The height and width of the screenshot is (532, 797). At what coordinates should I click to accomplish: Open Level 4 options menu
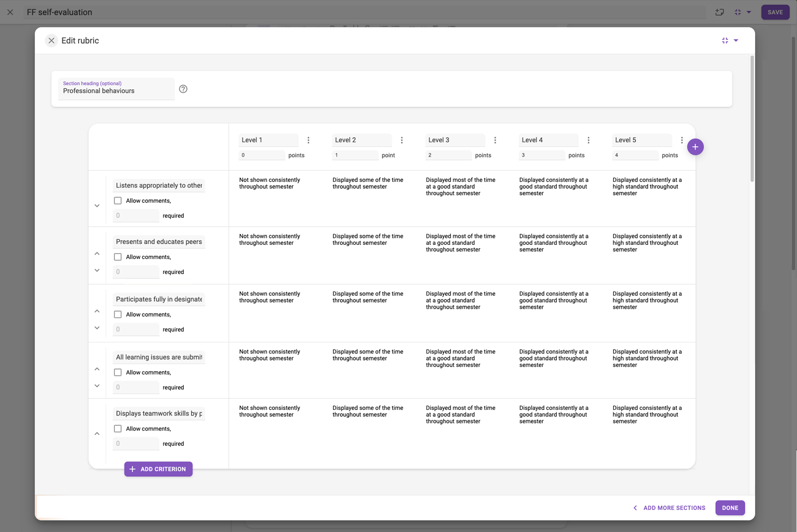pyautogui.click(x=589, y=140)
